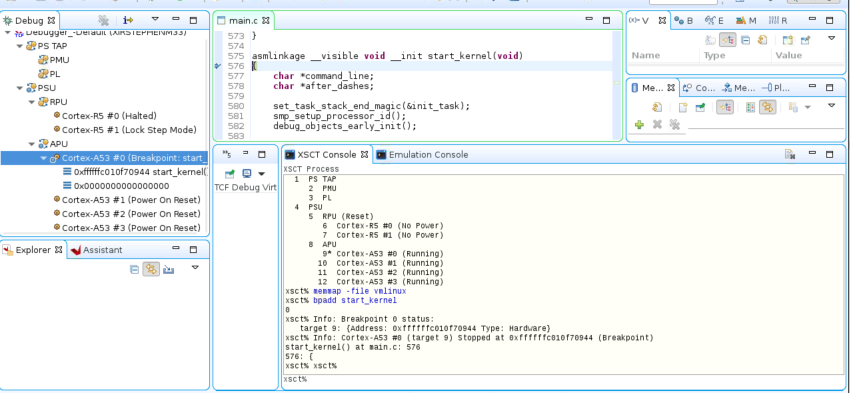Toggle Show Type Names in Variables view
Screen dimensions: 850x393
tap(710, 40)
